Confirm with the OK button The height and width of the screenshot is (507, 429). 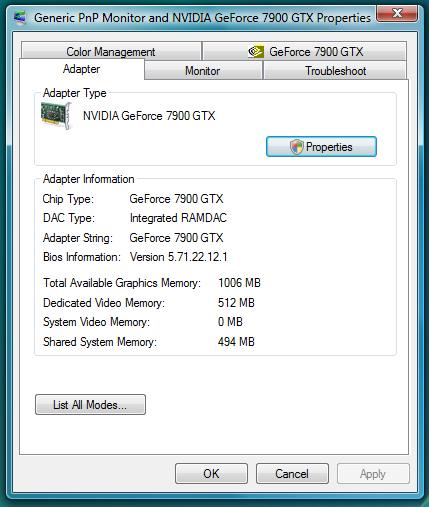(x=211, y=473)
